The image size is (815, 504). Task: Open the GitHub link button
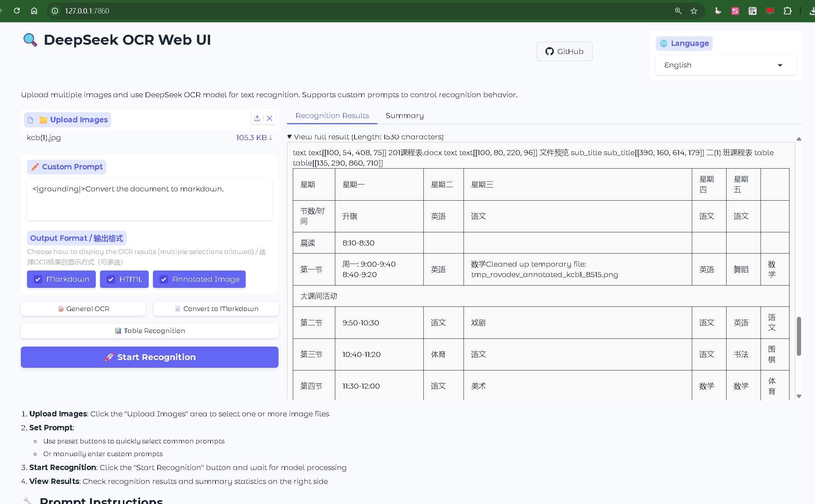(x=564, y=51)
